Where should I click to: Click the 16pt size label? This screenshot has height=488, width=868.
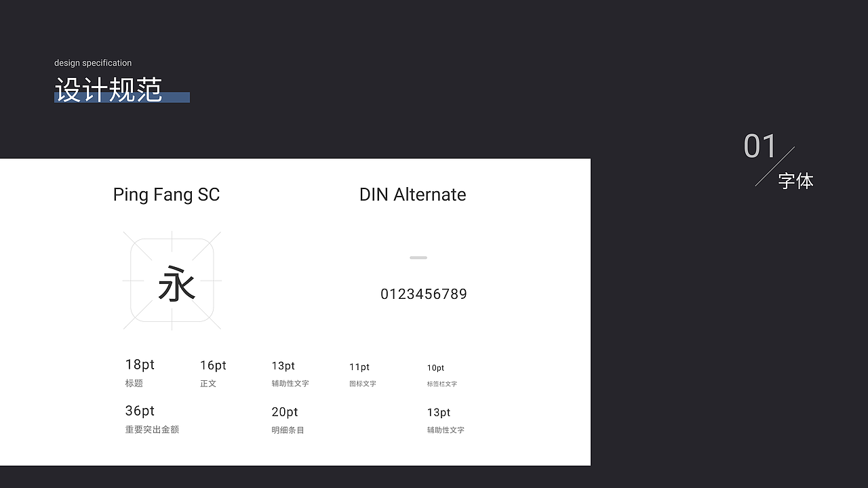click(x=213, y=365)
